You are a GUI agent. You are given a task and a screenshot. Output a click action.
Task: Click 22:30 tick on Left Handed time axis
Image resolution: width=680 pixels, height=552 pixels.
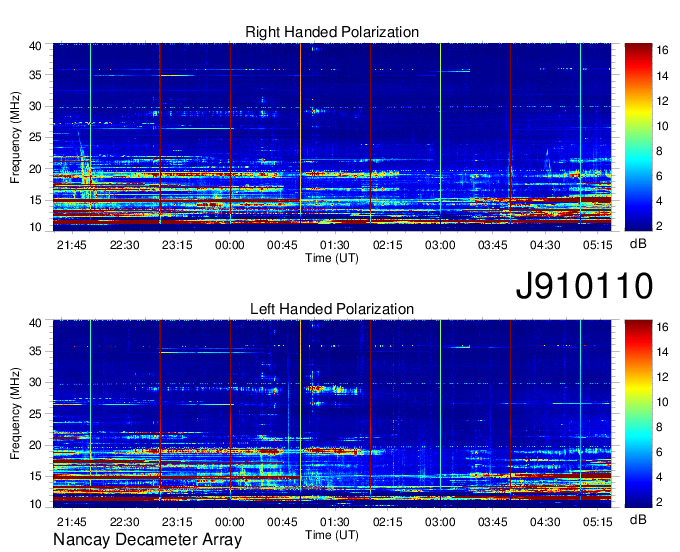124,522
